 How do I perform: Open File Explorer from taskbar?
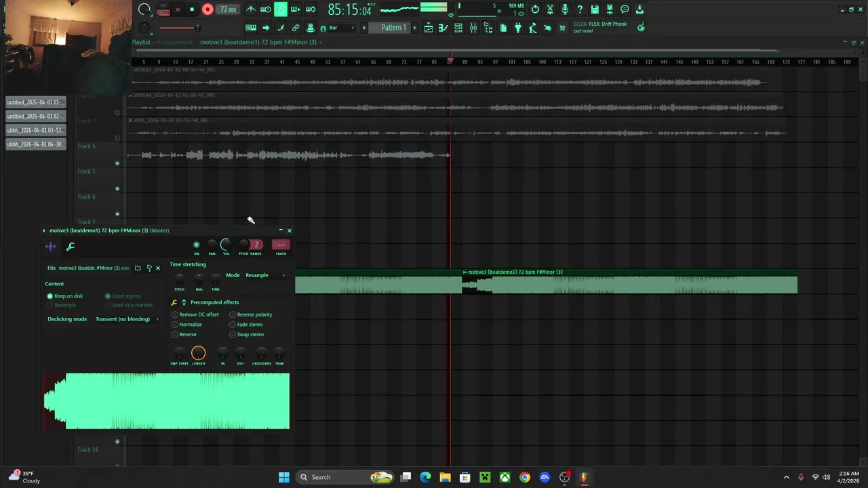[445, 477]
